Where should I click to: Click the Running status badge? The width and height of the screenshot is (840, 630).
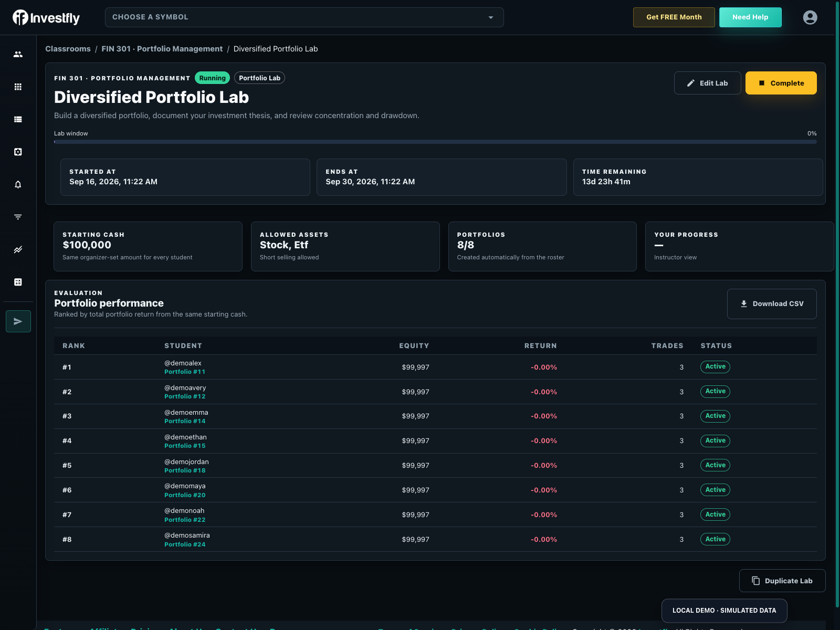[213, 78]
